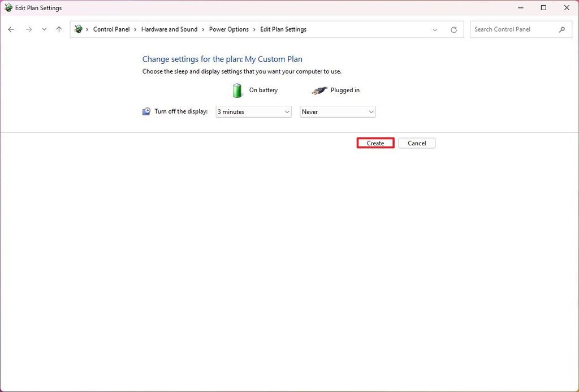Click the Turn off display monitor icon

pos(146,111)
